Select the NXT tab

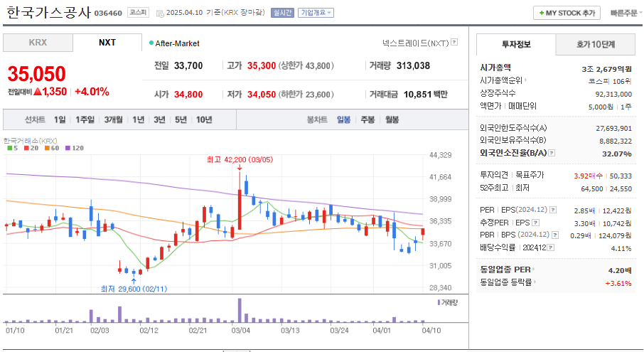coord(107,43)
